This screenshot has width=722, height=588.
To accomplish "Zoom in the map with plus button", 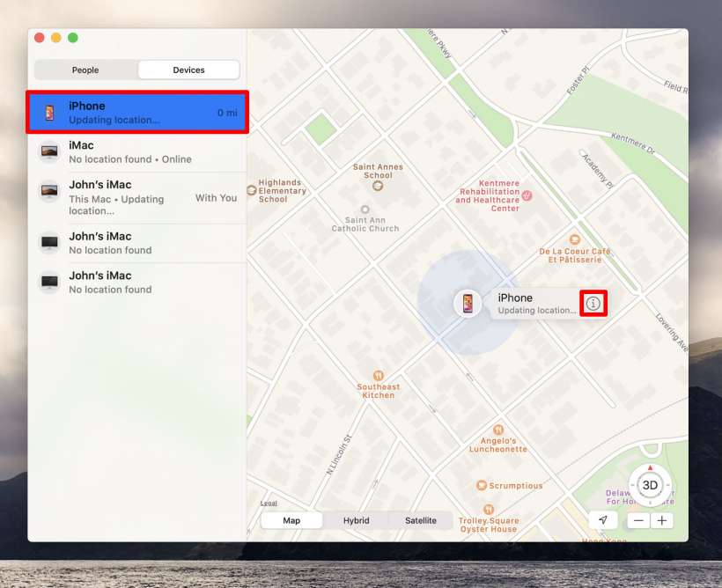I will 662,521.
